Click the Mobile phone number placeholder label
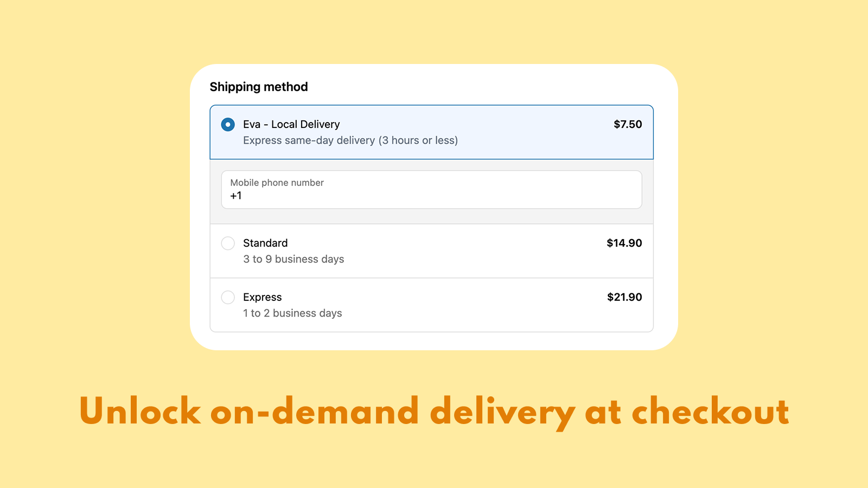 pos(276,183)
